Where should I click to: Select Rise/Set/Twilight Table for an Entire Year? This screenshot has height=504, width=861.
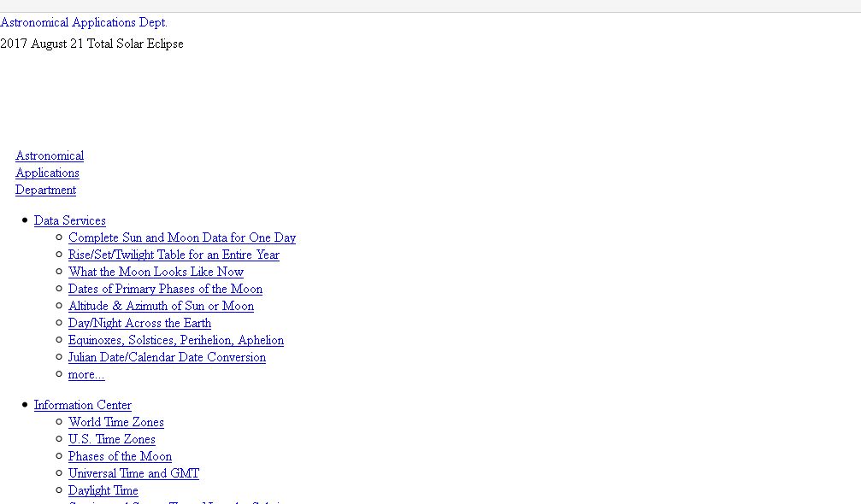coord(174,255)
